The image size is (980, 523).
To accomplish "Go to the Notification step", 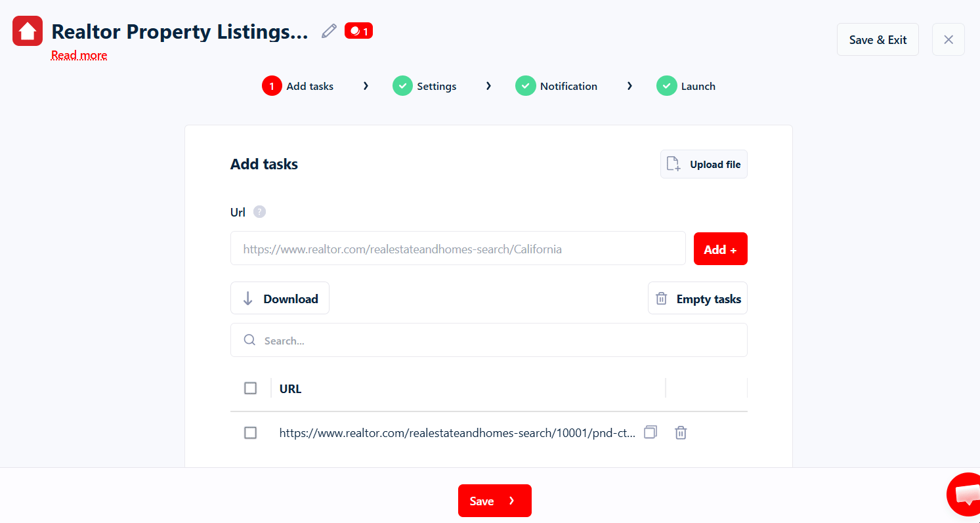I will 557,86.
